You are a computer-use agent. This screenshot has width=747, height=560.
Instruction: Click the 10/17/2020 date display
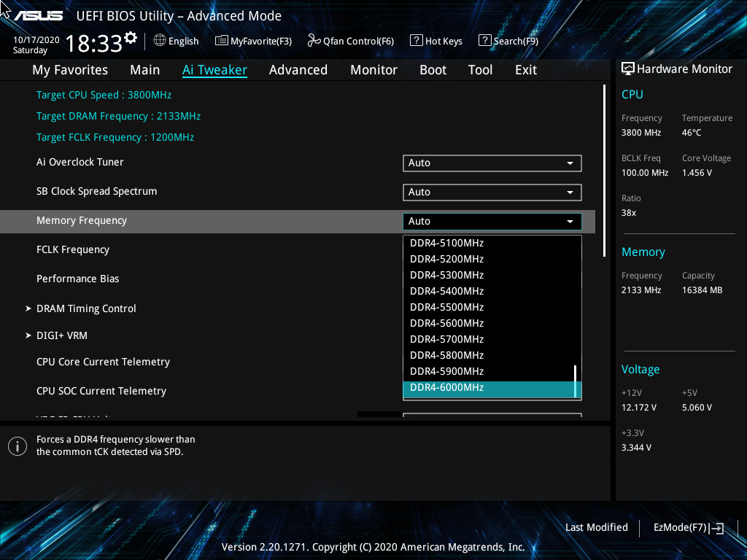click(36, 40)
